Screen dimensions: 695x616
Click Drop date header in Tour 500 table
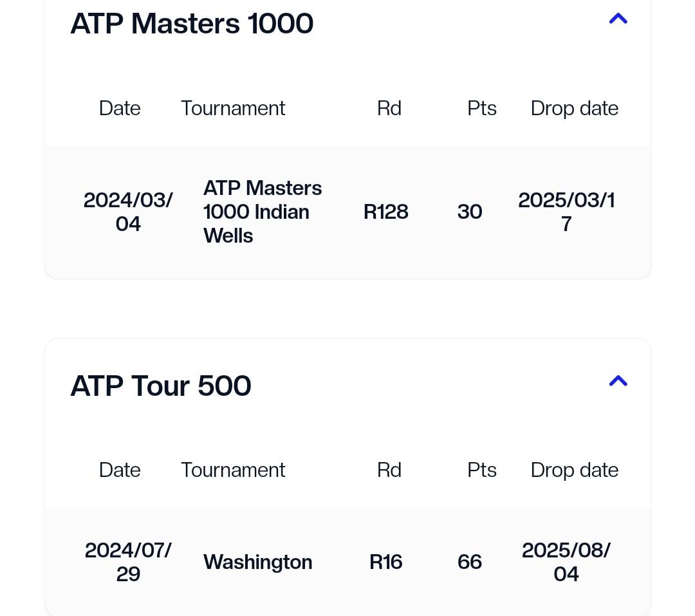pos(574,470)
